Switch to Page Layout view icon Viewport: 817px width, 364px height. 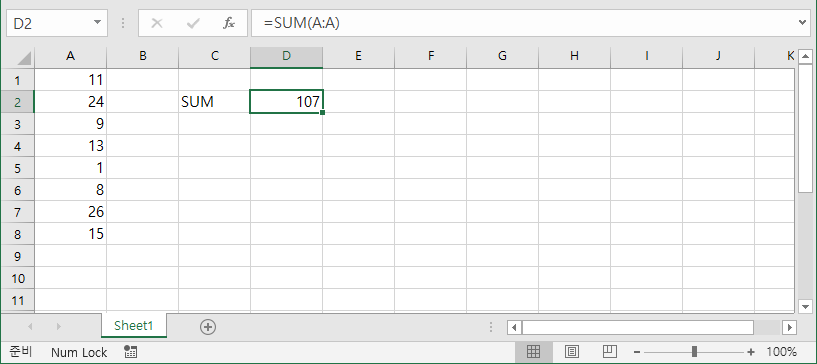click(x=572, y=352)
